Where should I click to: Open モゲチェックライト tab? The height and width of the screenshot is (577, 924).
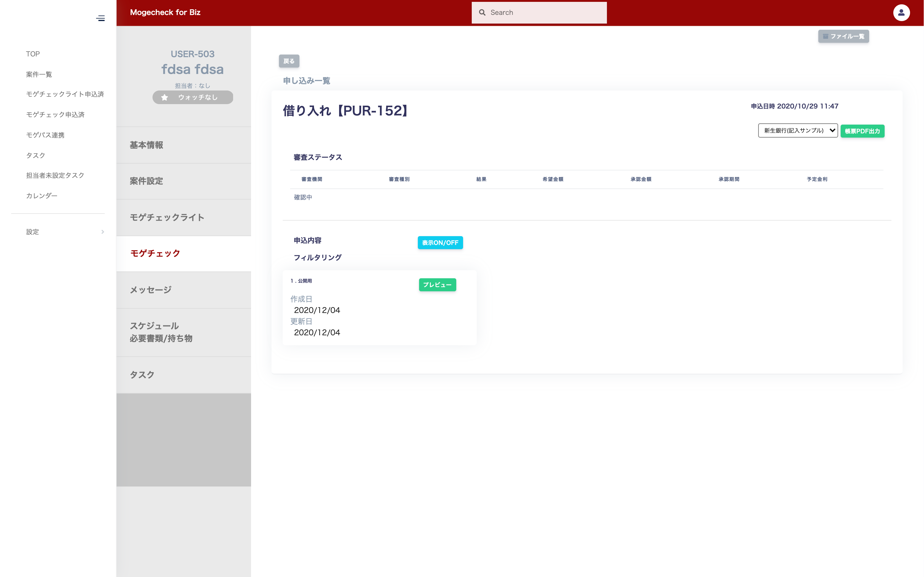[167, 217]
